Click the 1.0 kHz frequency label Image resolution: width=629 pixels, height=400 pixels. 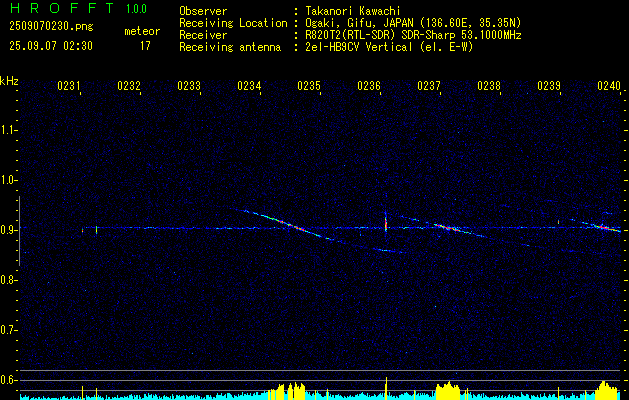7,180
